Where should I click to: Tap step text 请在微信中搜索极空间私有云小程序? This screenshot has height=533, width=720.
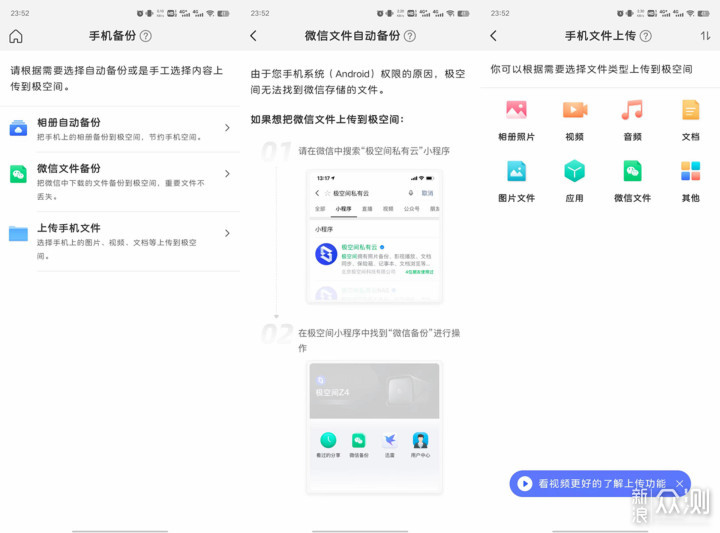point(374,151)
